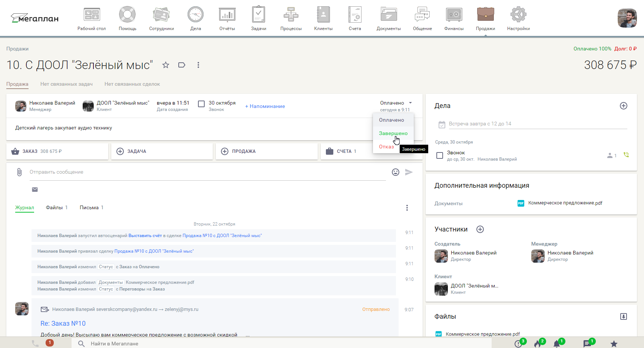Screen dimensions: 644x348
Task: Open Отчёты chart icon
Action: pyautogui.click(x=227, y=15)
